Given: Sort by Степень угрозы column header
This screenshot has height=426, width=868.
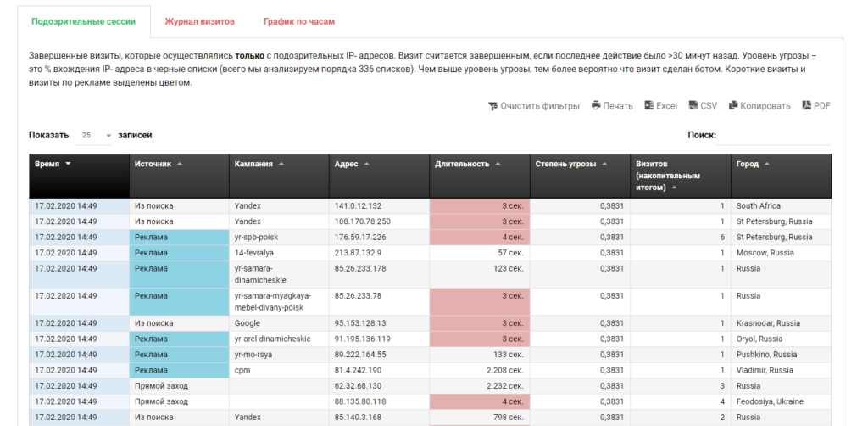Looking at the screenshot, I should click(x=565, y=164).
